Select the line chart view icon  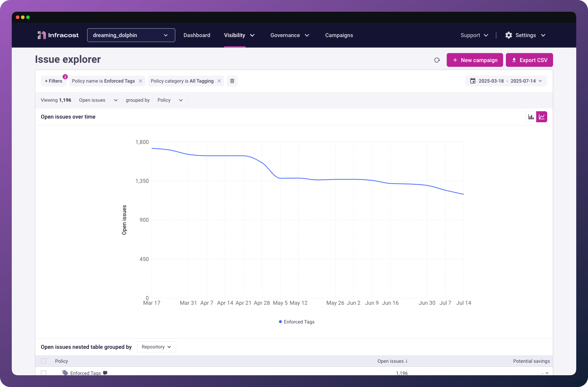[x=542, y=117]
